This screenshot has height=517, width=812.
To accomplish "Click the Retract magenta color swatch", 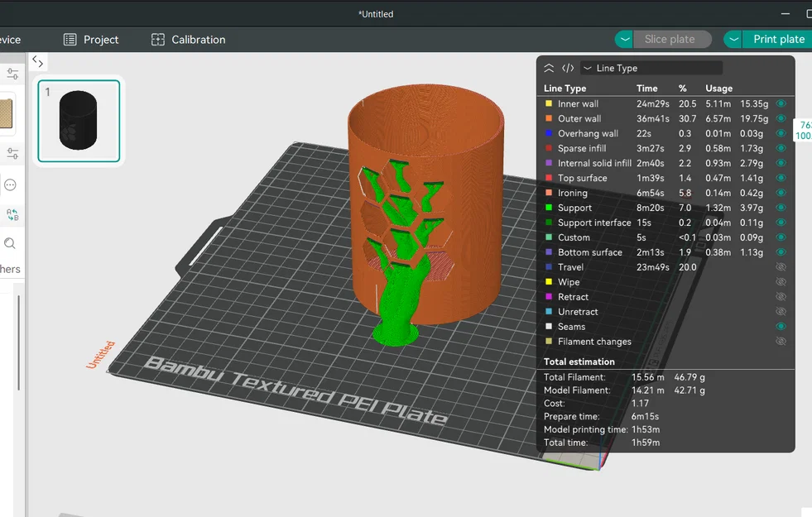I will pyautogui.click(x=549, y=296).
